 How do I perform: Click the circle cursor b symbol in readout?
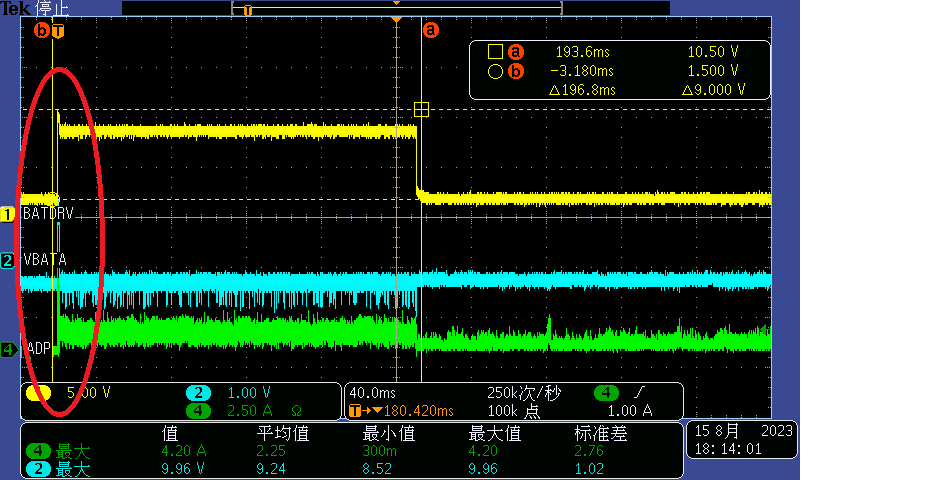[495, 72]
